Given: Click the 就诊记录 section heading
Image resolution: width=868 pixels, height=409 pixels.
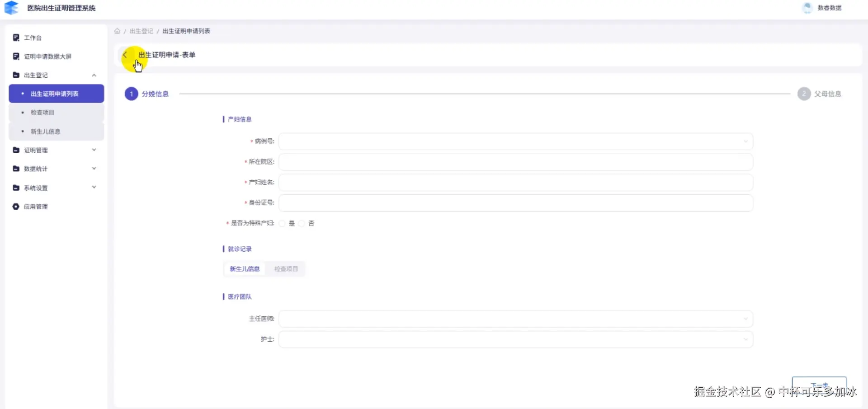Looking at the screenshot, I should (x=240, y=249).
